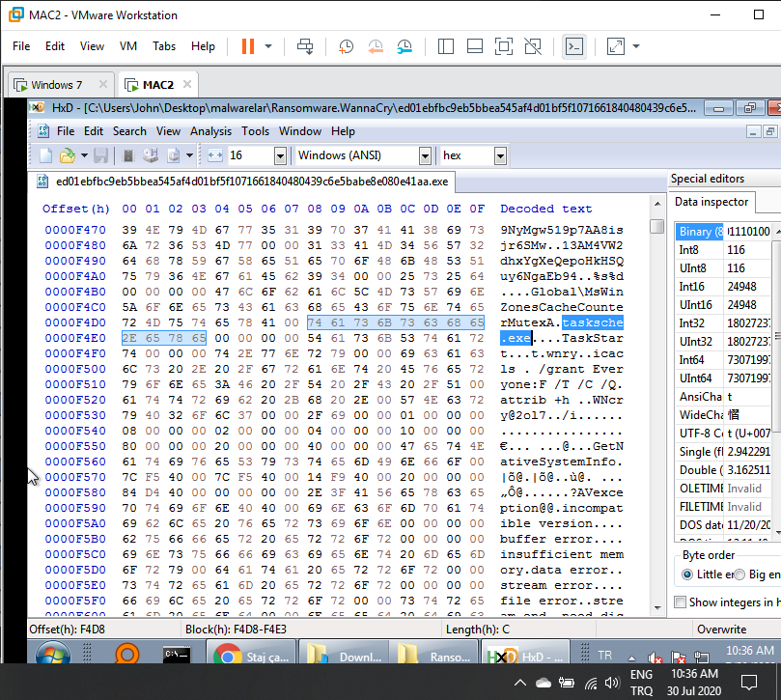Toggle the VMware library sidebar icon

pyautogui.click(x=446, y=46)
